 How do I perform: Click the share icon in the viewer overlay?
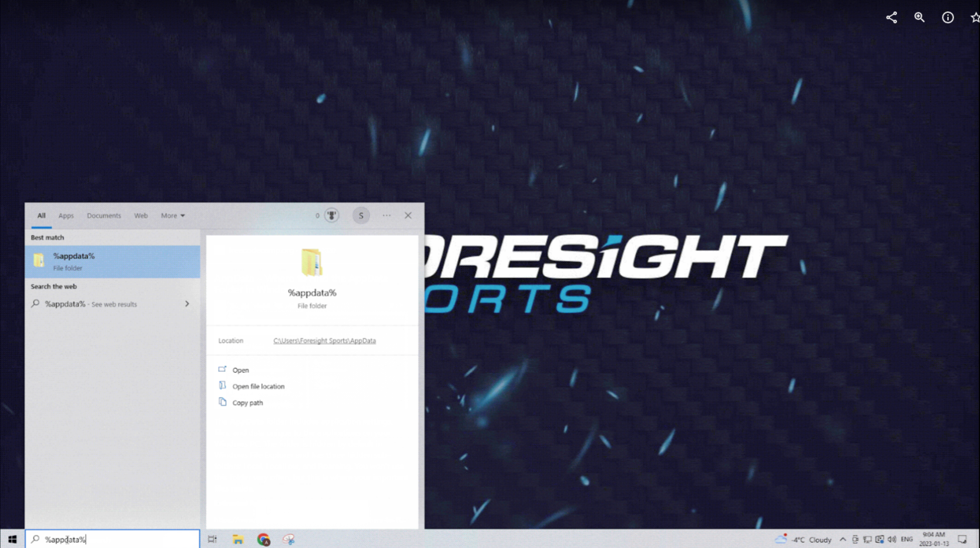click(891, 18)
